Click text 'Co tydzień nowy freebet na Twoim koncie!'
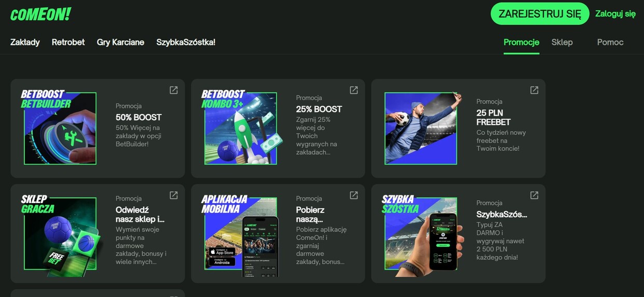Image resolution: width=644 pixels, height=297 pixels. point(501,140)
